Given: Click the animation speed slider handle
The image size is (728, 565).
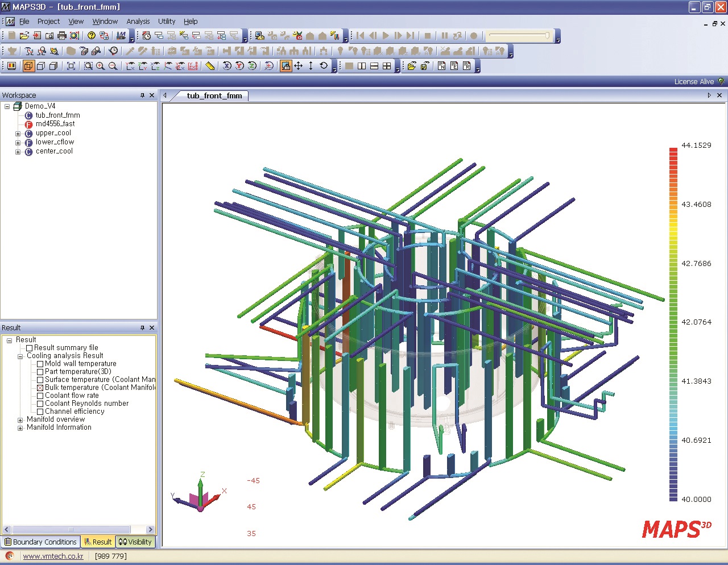Looking at the screenshot, I should [547, 35].
